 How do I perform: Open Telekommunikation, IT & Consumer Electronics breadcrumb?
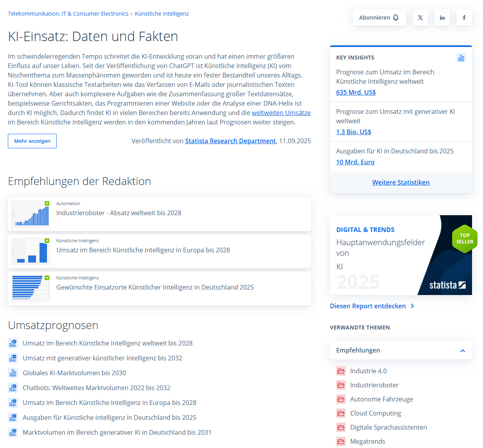68,14
